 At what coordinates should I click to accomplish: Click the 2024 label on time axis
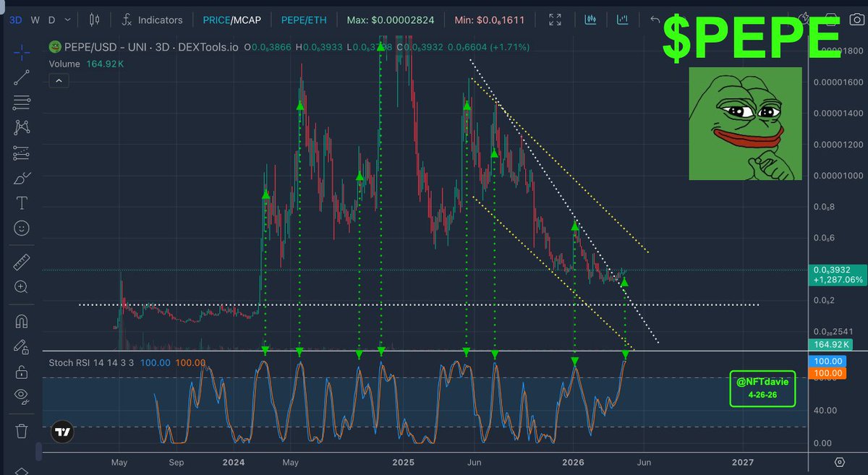(233, 461)
